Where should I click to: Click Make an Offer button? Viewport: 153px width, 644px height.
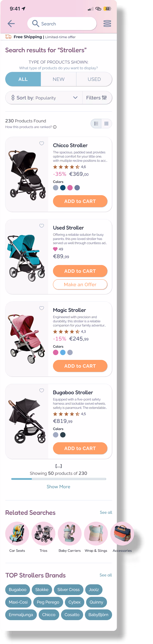80,284
